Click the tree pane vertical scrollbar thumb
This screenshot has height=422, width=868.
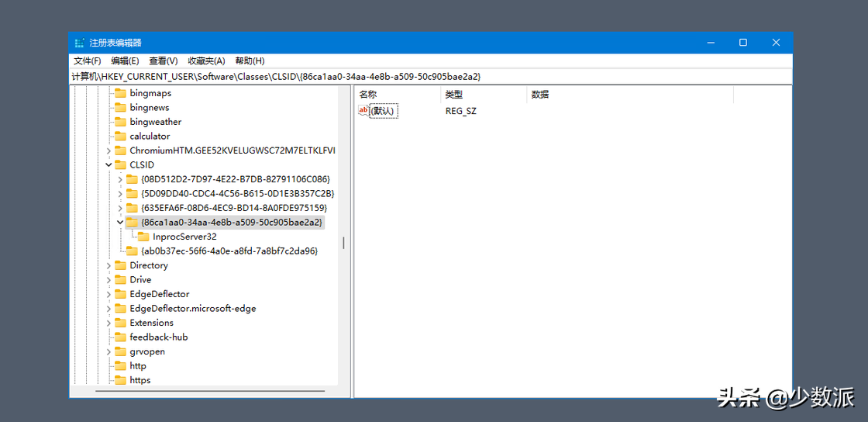[344, 243]
